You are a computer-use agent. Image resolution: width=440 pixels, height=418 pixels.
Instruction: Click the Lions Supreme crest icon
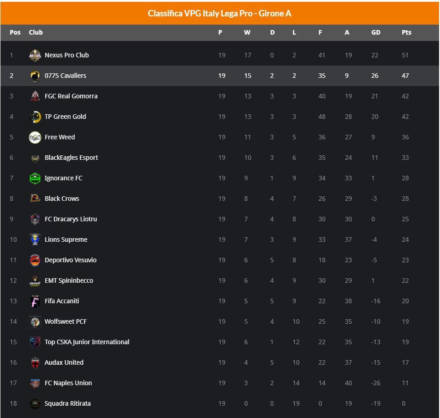[35, 240]
